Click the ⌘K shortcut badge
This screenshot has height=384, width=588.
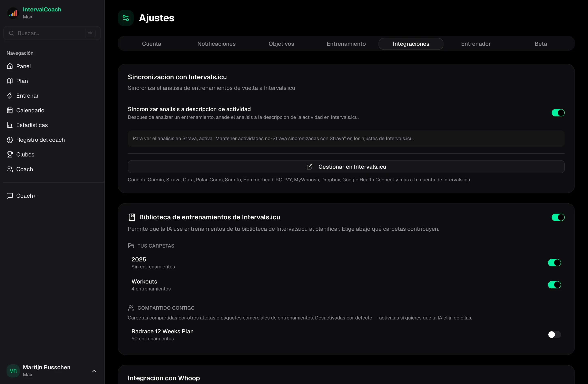90,33
